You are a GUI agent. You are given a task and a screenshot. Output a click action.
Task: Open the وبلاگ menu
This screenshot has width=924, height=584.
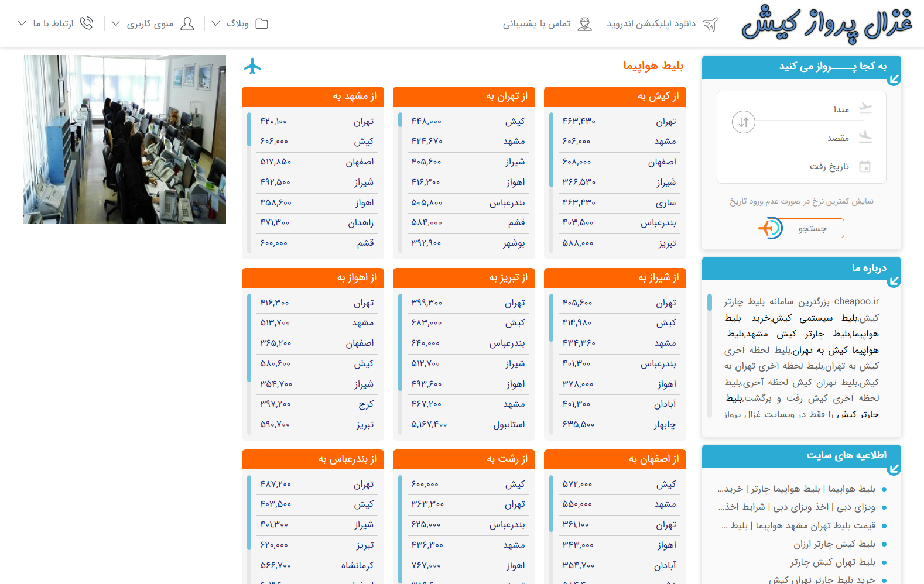(x=238, y=24)
